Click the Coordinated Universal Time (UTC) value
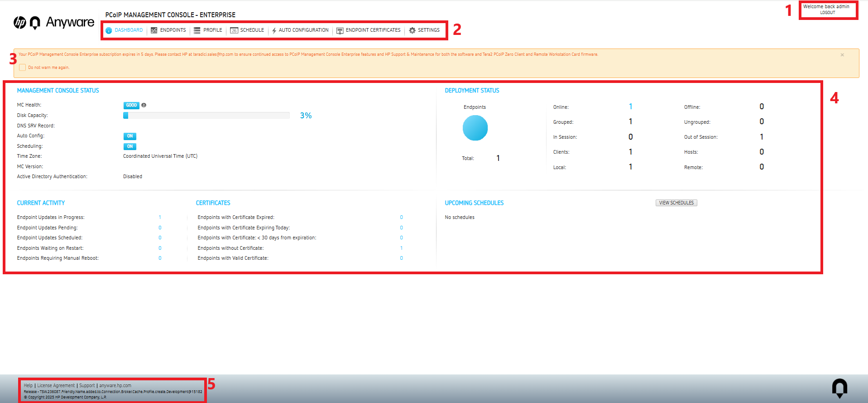The width and height of the screenshot is (868, 403). [160, 156]
